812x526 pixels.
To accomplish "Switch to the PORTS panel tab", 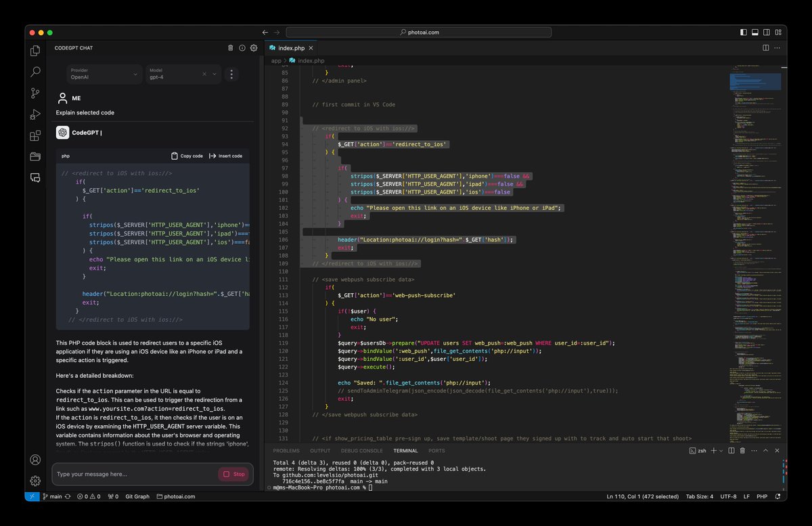I will pos(436,450).
